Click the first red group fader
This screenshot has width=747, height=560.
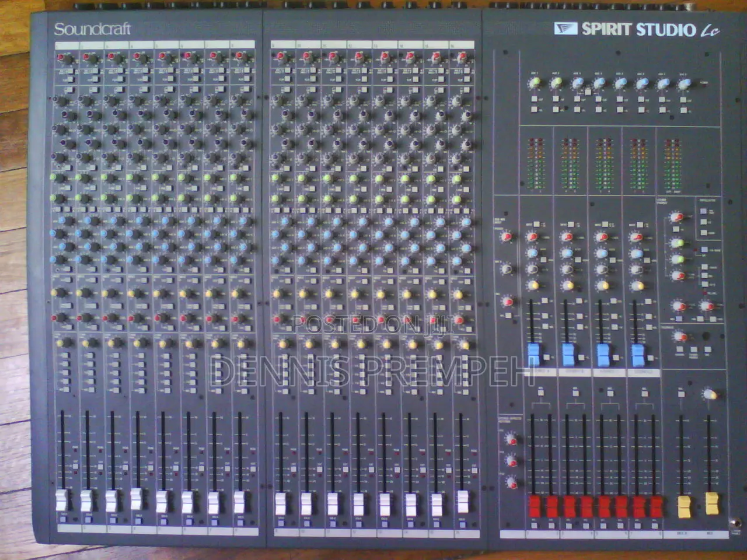coord(533,506)
